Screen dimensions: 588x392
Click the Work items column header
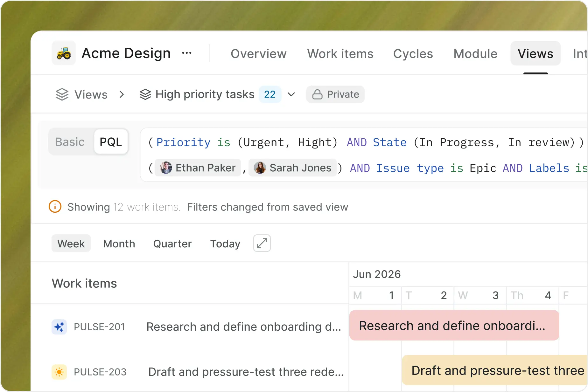click(84, 283)
